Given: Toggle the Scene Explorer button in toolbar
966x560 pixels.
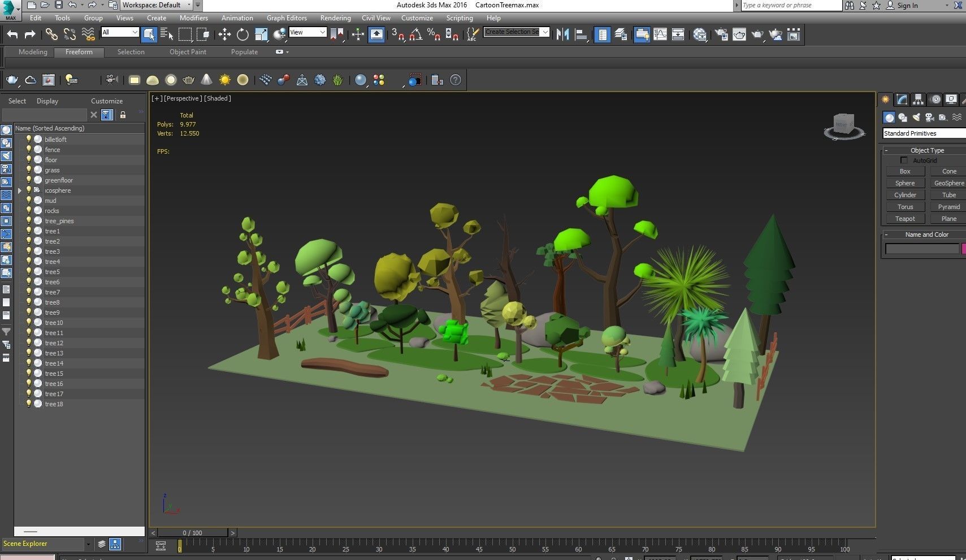Looking at the screenshot, I should click(603, 34).
